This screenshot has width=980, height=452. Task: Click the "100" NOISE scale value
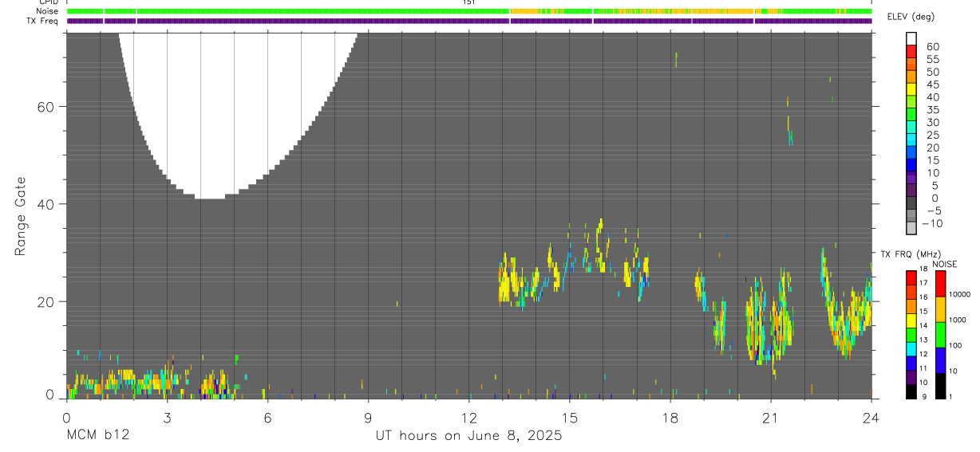click(x=955, y=345)
